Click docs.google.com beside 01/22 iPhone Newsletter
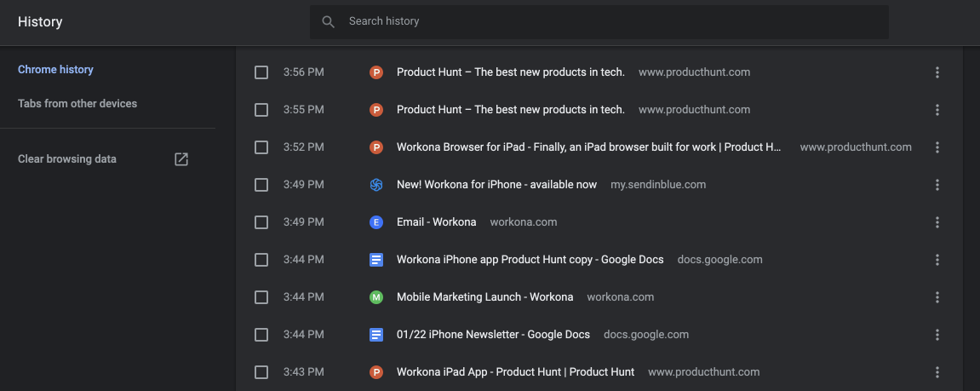 point(646,336)
